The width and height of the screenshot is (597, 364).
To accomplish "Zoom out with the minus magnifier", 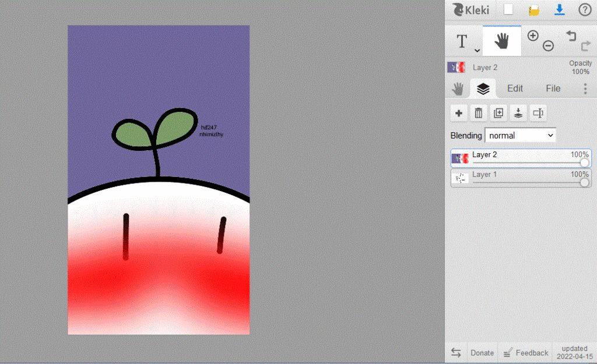I will pos(548,45).
